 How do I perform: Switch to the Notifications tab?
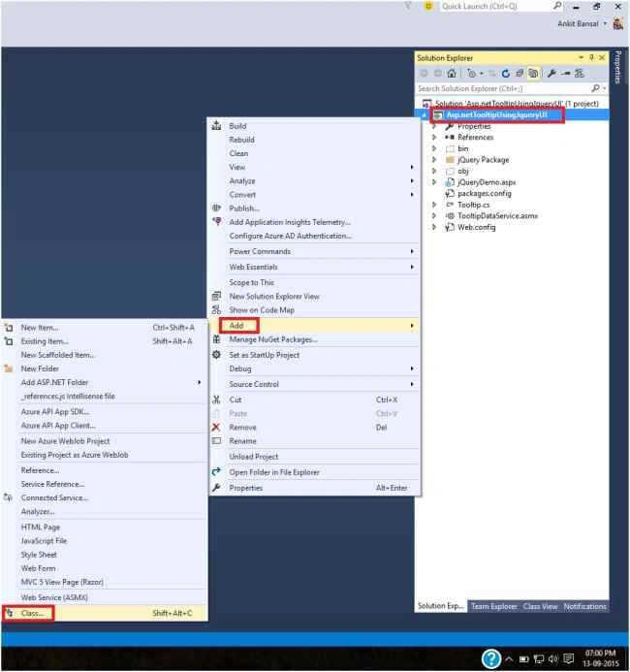pos(584,606)
